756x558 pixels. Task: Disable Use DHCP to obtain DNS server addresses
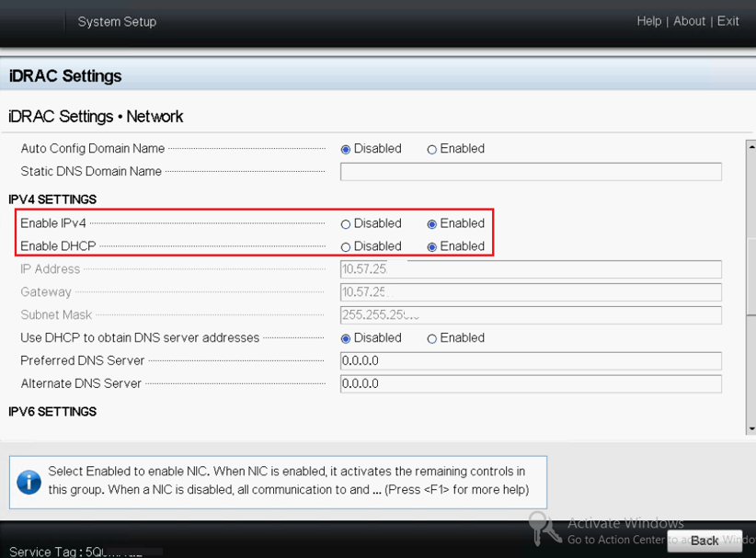point(345,338)
